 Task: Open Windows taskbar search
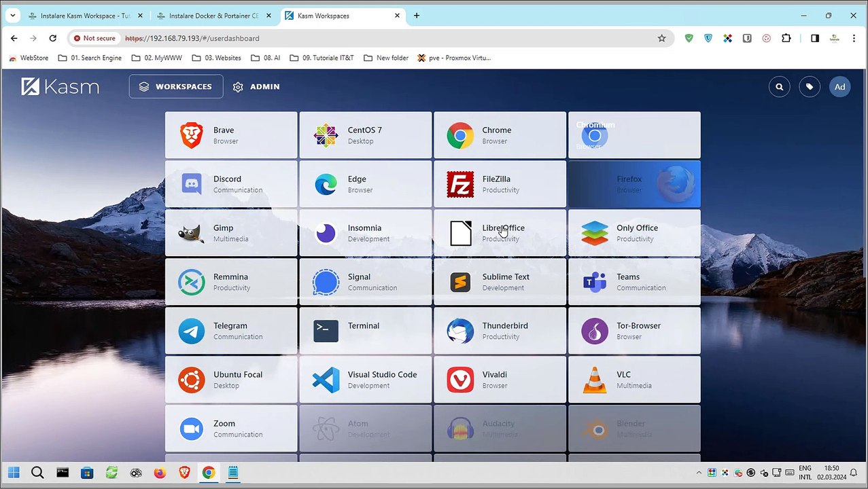click(37, 473)
